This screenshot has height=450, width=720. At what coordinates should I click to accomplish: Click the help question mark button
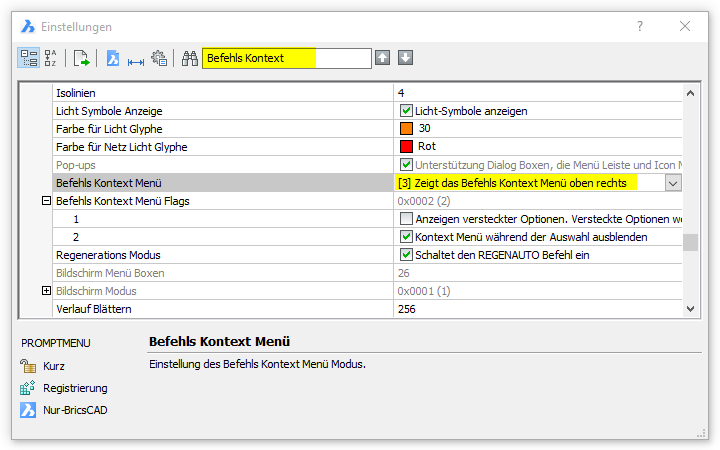click(x=640, y=26)
